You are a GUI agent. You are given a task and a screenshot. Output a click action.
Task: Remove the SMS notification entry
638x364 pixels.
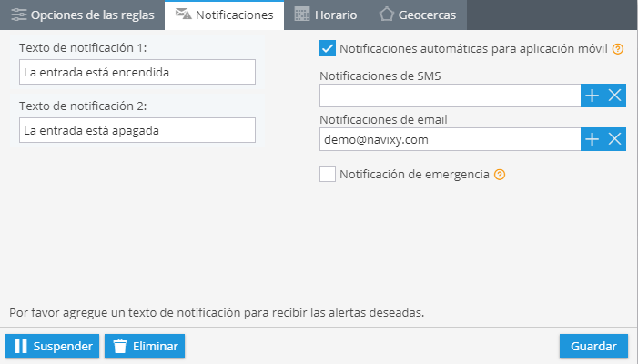(x=615, y=96)
